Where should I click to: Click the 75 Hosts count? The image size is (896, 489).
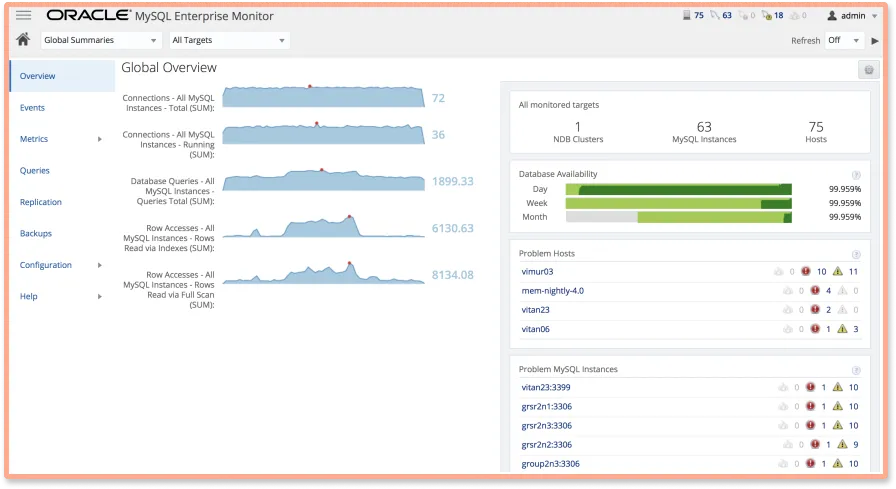[x=815, y=127]
